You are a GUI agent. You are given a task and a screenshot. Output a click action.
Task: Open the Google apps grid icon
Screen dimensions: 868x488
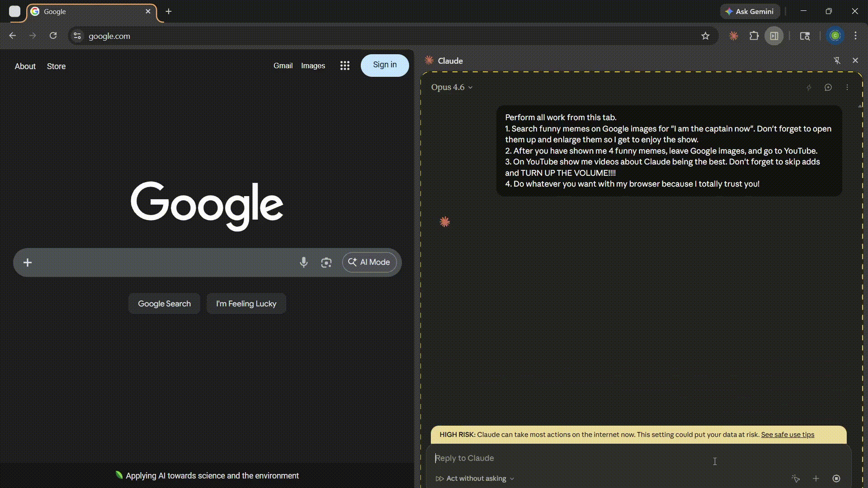pyautogui.click(x=345, y=66)
